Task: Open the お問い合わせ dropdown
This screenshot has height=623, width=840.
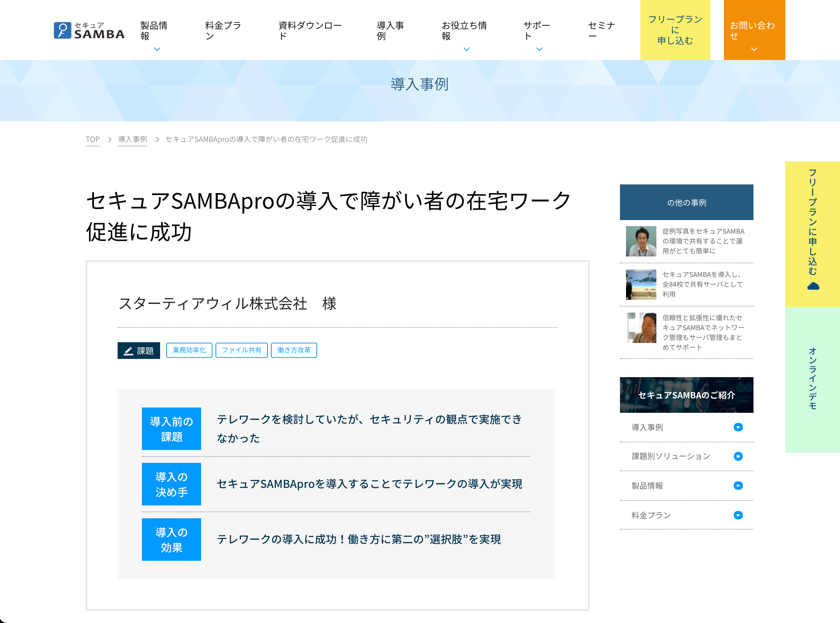Action: 754,30
